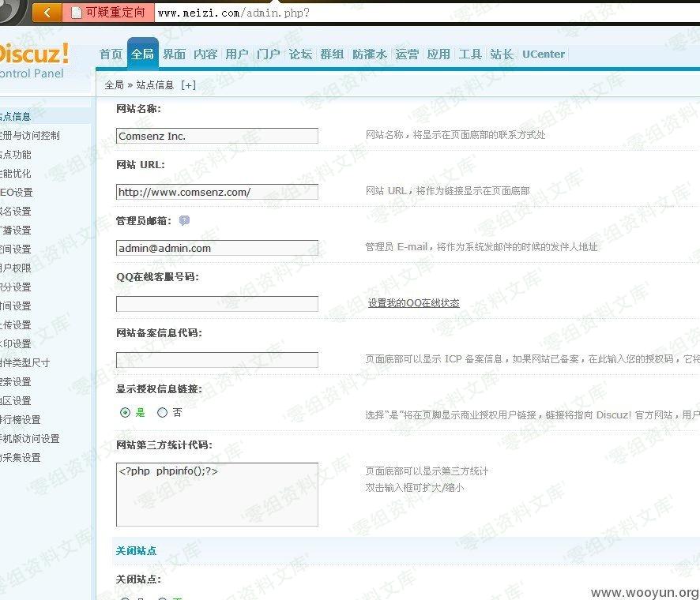Select the 是 radio for 显示授权信息链接
700x600 pixels.
[x=126, y=412]
